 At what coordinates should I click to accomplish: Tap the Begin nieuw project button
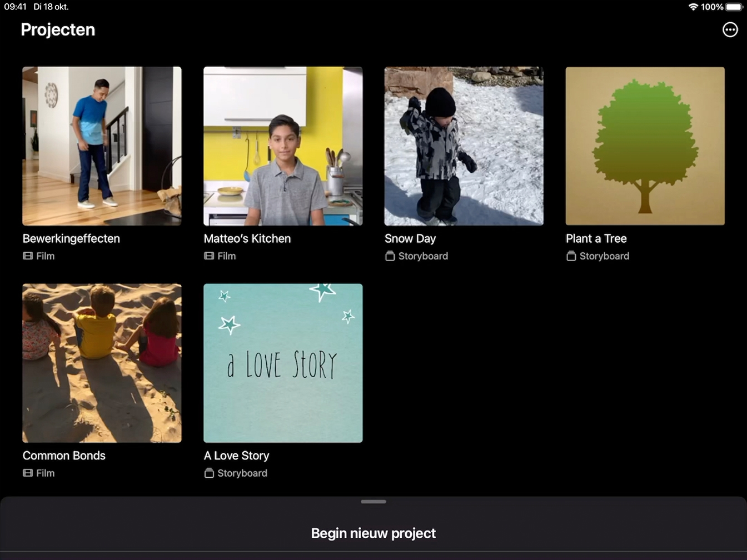[373, 533]
